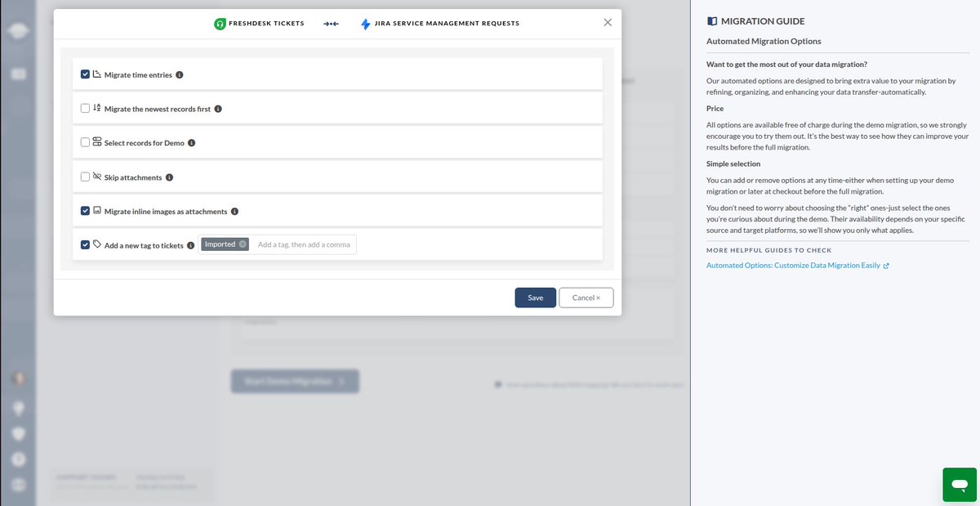
Task: Click the Price heading in guide
Action: pos(715,108)
